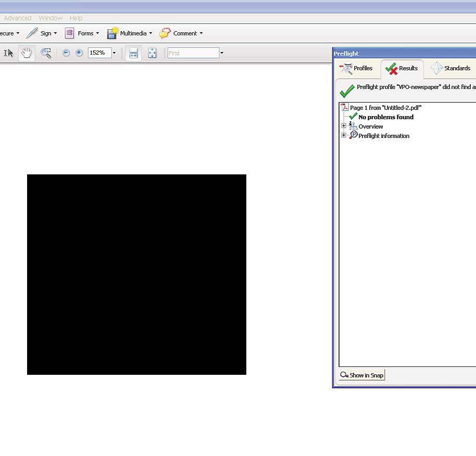The height and width of the screenshot is (456, 476).
Task: Click the Sign pen icon
Action: pyautogui.click(x=32, y=33)
